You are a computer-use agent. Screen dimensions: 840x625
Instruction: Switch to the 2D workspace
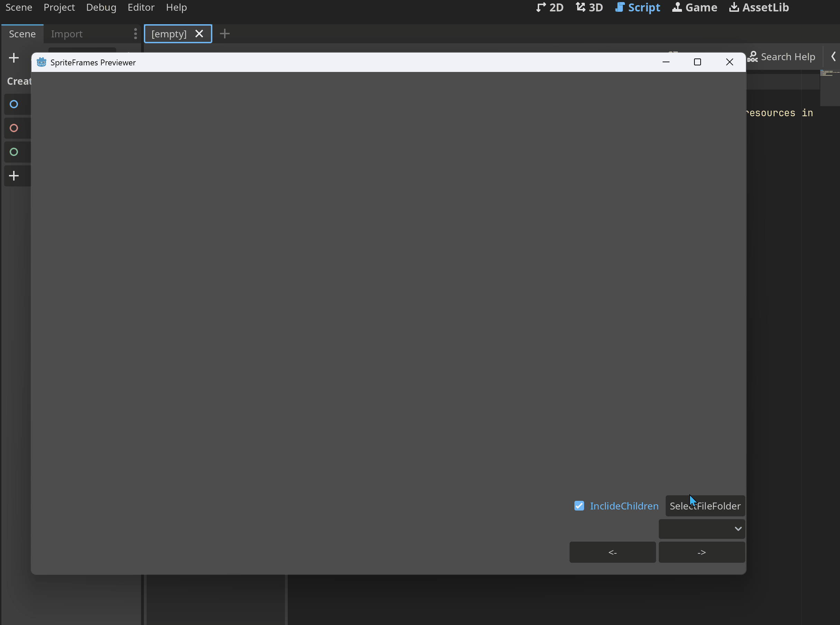pos(550,8)
